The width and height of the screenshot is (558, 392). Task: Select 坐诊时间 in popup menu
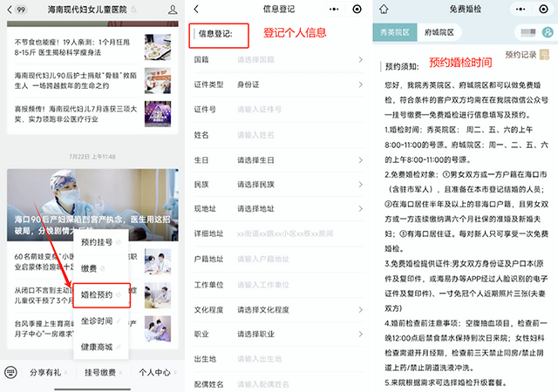[101, 321]
